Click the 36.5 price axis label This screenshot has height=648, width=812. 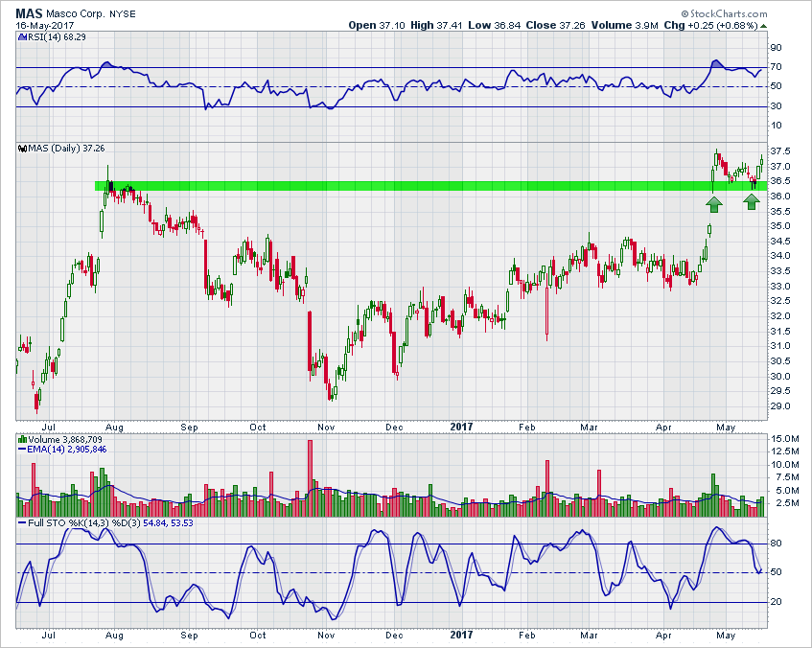point(780,181)
